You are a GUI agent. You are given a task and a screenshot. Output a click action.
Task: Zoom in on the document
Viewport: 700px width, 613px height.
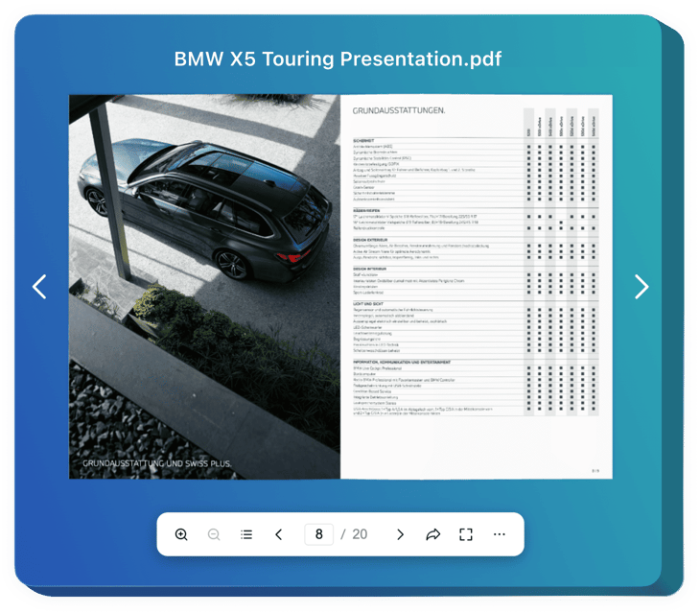181,534
